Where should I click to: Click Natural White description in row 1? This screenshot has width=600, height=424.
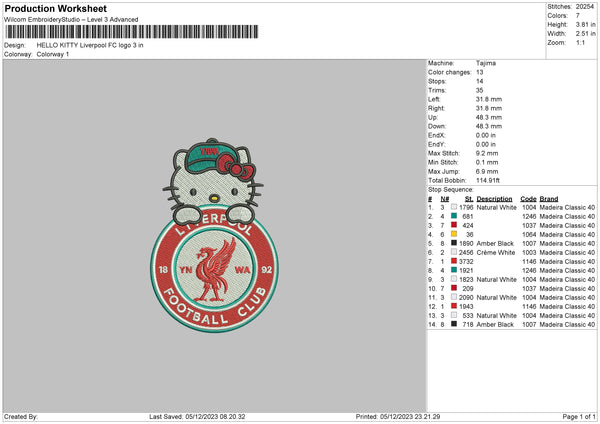(x=497, y=207)
